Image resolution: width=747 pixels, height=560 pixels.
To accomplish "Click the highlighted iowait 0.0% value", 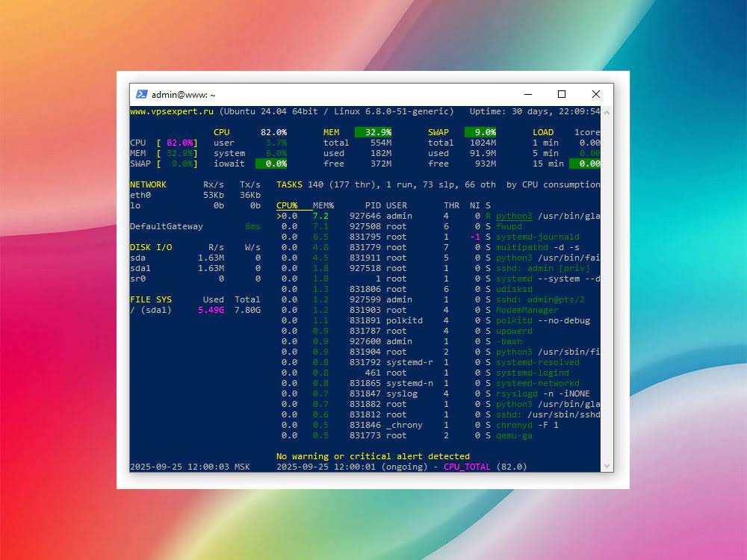I will click(271, 164).
